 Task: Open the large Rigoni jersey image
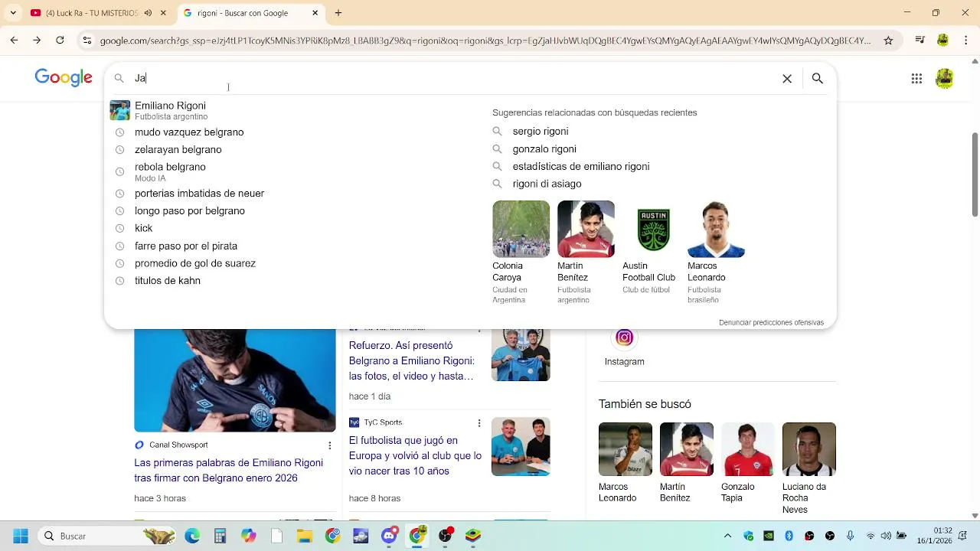[x=235, y=380]
